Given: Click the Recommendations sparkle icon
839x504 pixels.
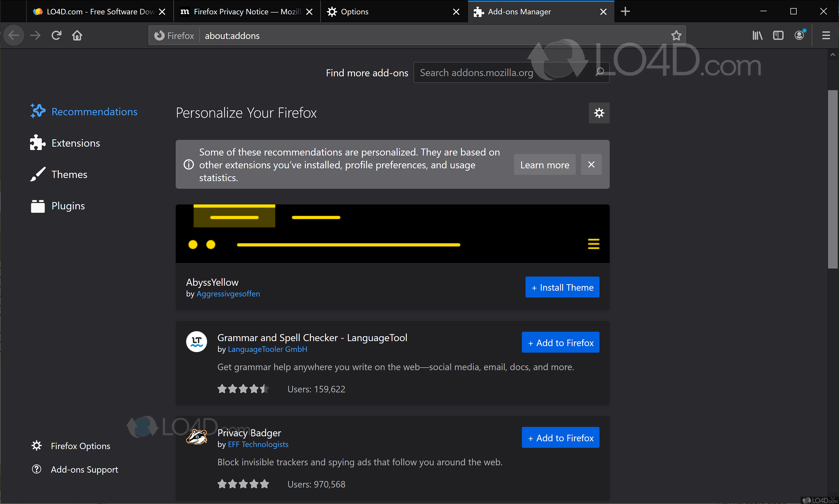Looking at the screenshot, I should click(38, 111).
